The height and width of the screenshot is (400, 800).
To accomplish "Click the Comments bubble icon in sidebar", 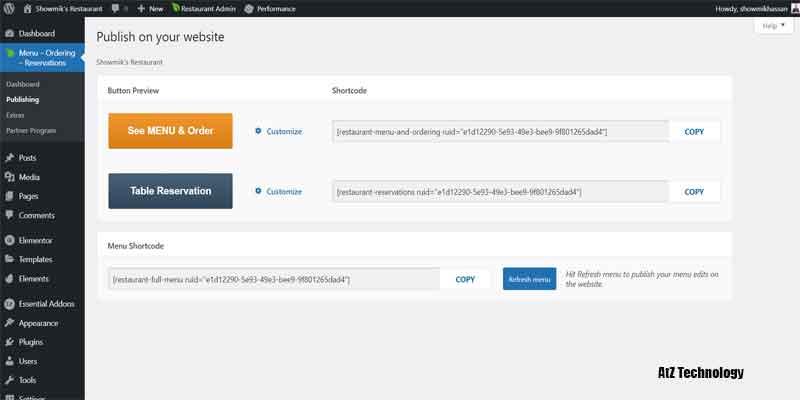I will (x=10, y=215).
